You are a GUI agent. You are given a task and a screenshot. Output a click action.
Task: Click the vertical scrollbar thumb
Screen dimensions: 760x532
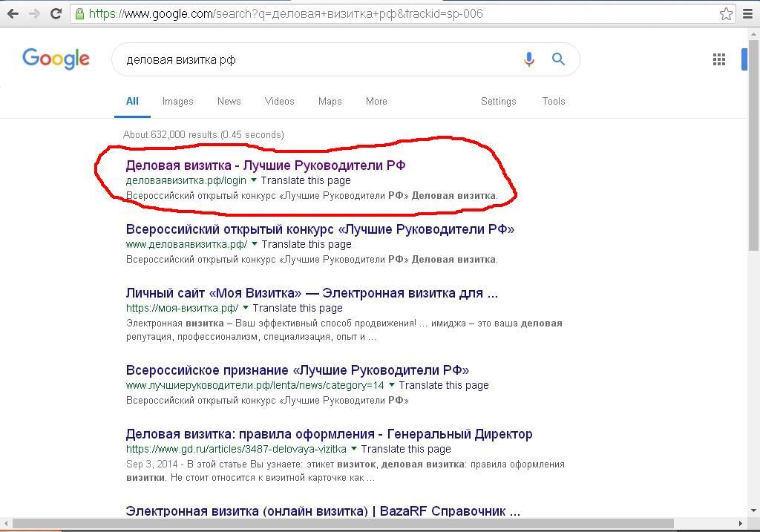click(x=754, y=145)
